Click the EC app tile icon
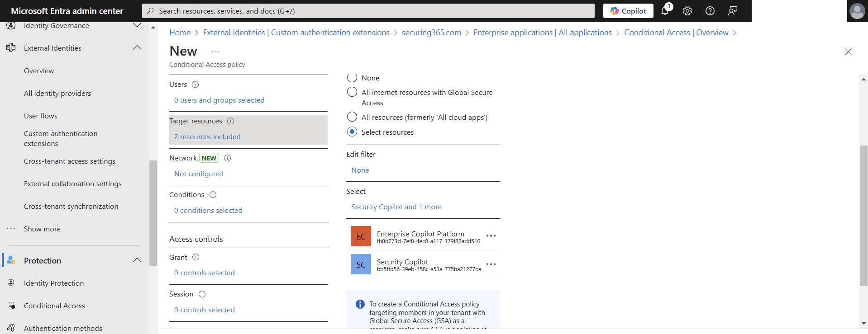This screenshot has height=334, width=868. [361, 236]
